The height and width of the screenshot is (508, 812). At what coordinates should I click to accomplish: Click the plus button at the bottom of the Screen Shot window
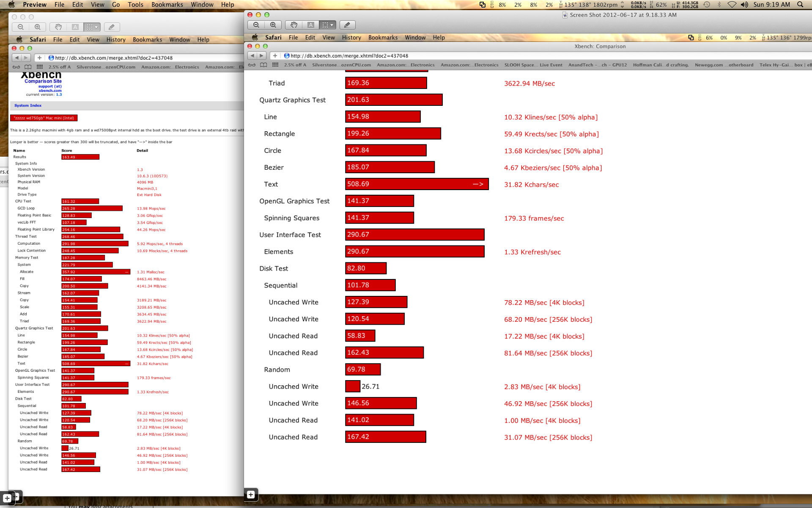coord(251,494)
